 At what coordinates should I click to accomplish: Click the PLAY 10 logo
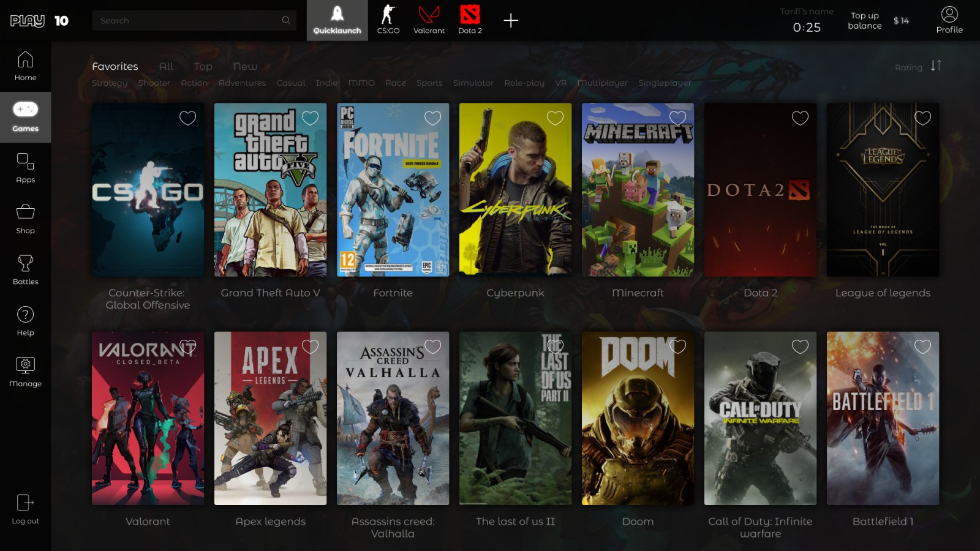tap(39, 20)
